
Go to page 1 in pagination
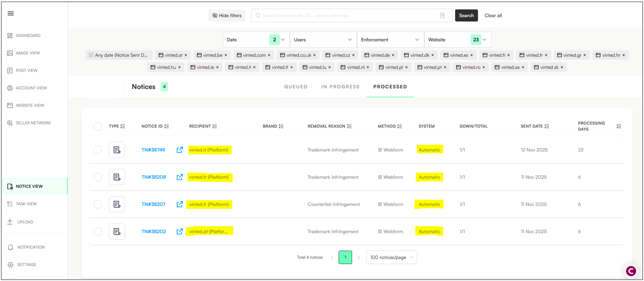point(345,257)
